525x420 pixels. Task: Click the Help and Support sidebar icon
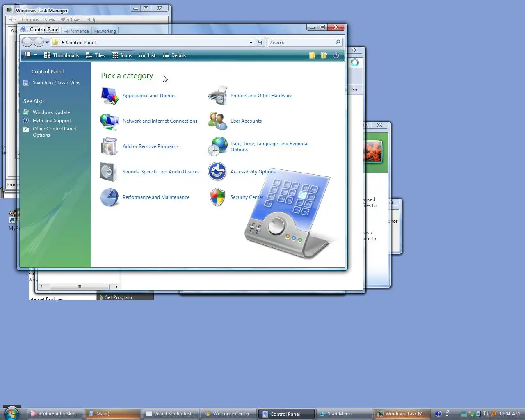coord(26,121)
